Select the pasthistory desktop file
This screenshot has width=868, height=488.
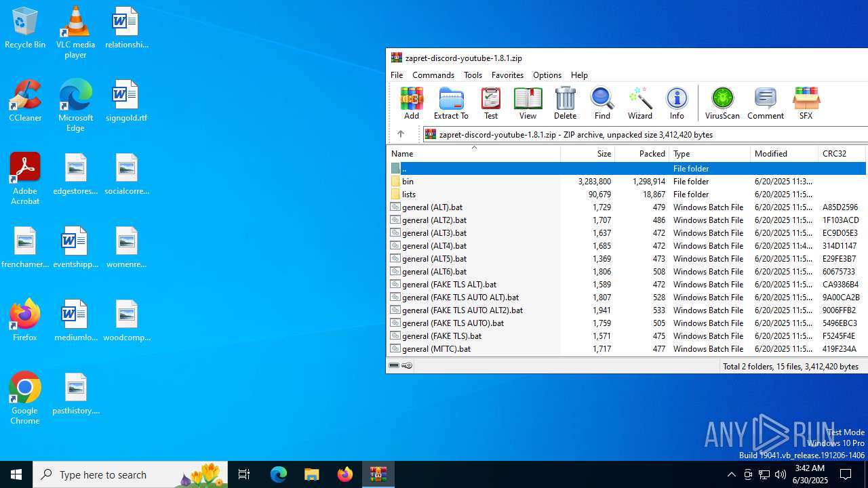coord(75,394)
